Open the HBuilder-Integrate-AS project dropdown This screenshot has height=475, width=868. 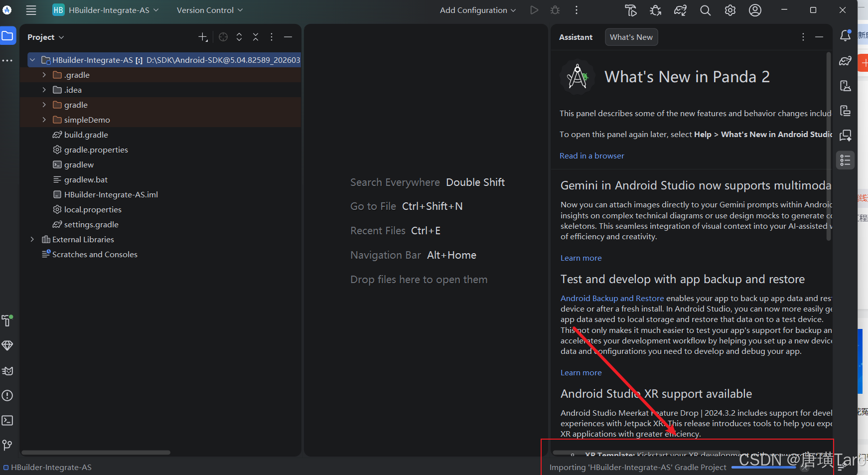106,10
